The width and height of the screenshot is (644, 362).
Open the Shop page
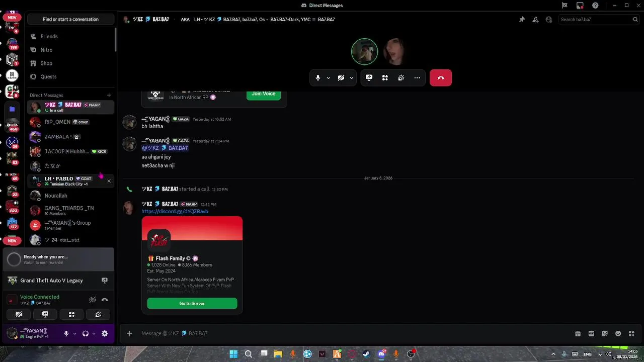(x=70, y=63)
